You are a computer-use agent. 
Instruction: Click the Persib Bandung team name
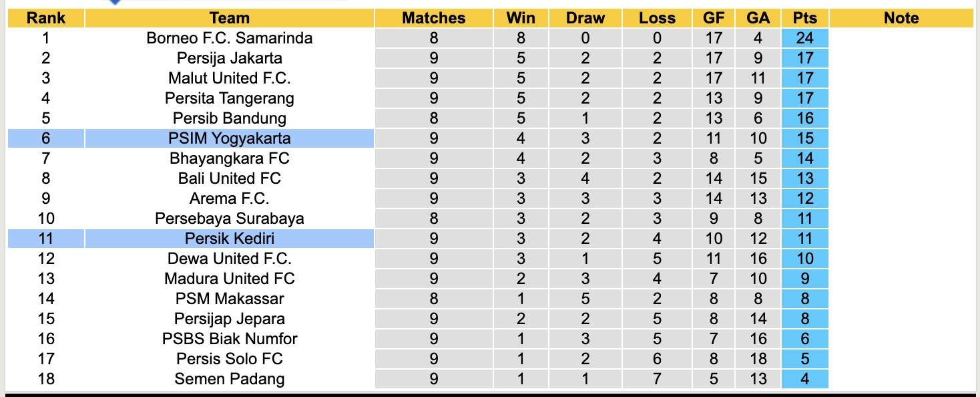(229, 118)
